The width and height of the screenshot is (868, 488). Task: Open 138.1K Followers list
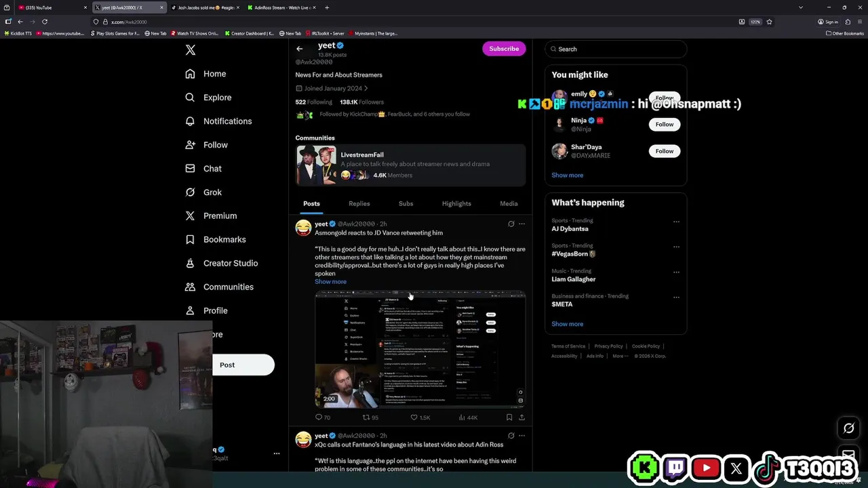coord(361,102)
